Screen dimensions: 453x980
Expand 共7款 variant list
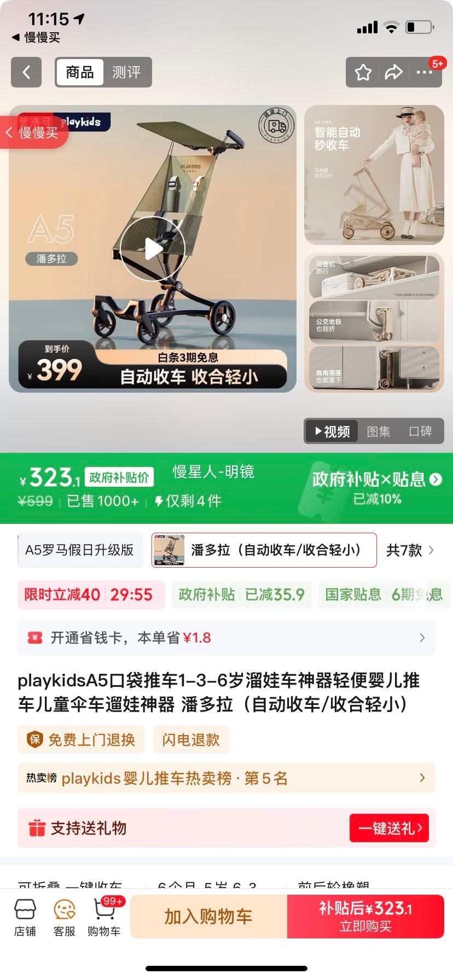(x=410, y=550)
